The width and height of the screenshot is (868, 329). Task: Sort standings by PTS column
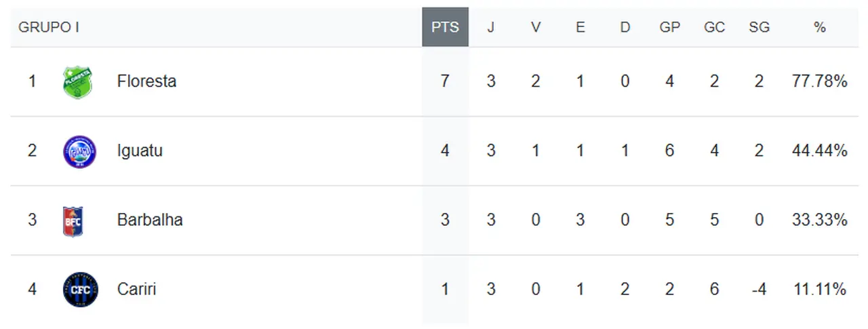(445, 27)
